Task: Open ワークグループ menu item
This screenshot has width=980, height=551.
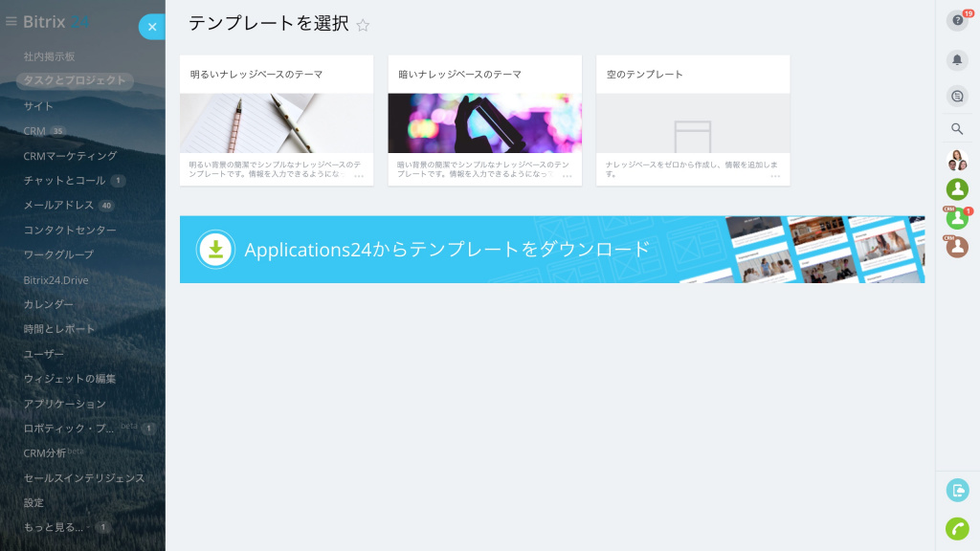Action: tap(58, 254)
